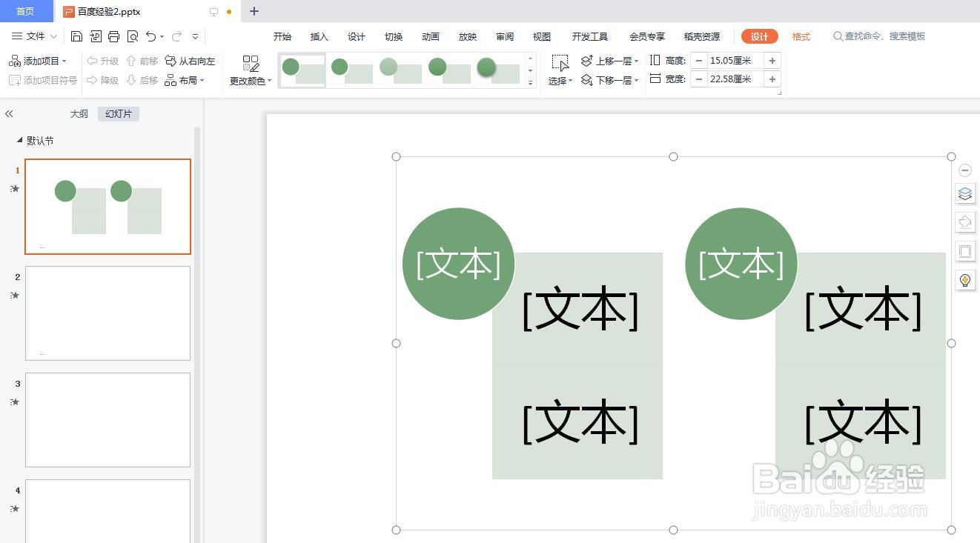
Task: Click 降级 demote button
Action: pos(103,80)
